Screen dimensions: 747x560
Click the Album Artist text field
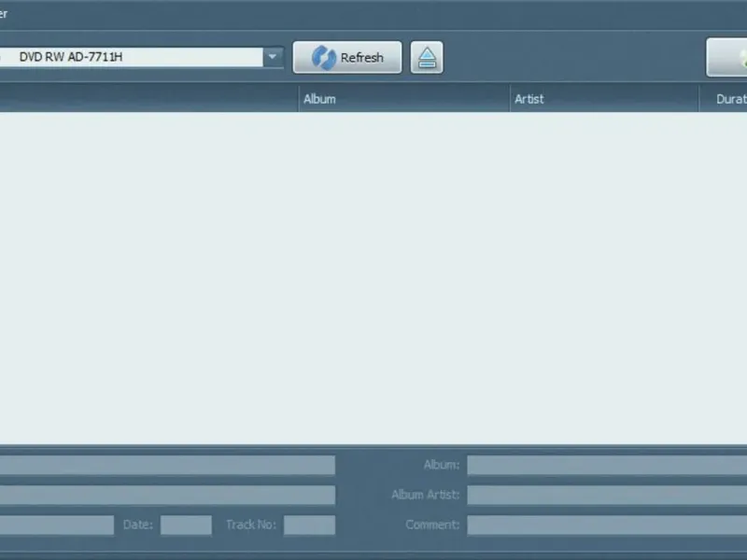pos(607,496)
